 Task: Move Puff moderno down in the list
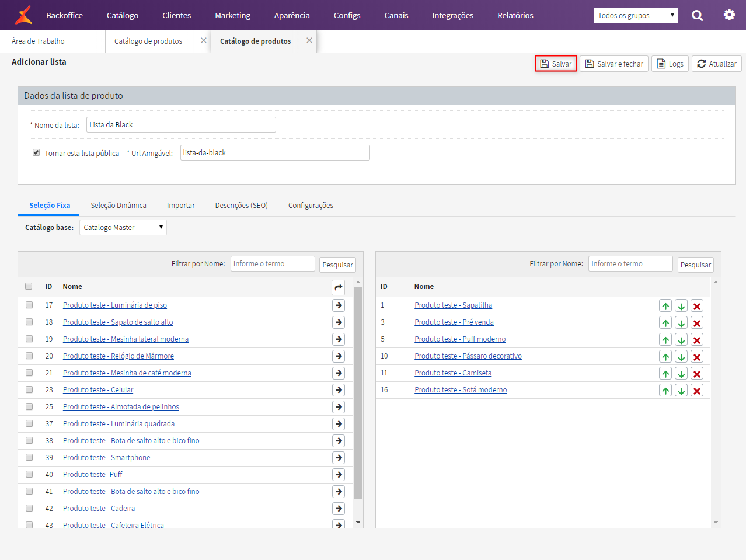click(x=681, y=340)
